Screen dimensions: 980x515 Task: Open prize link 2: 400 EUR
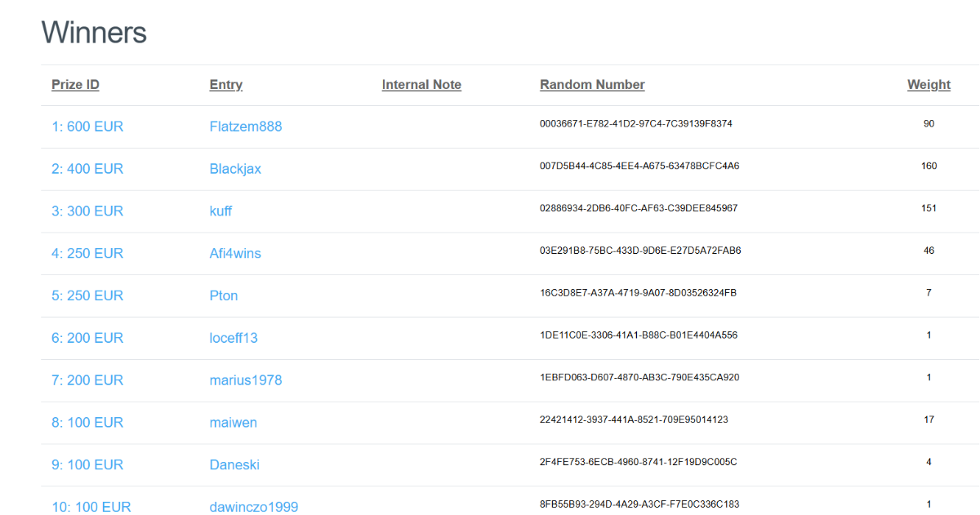tap(87, 169)
